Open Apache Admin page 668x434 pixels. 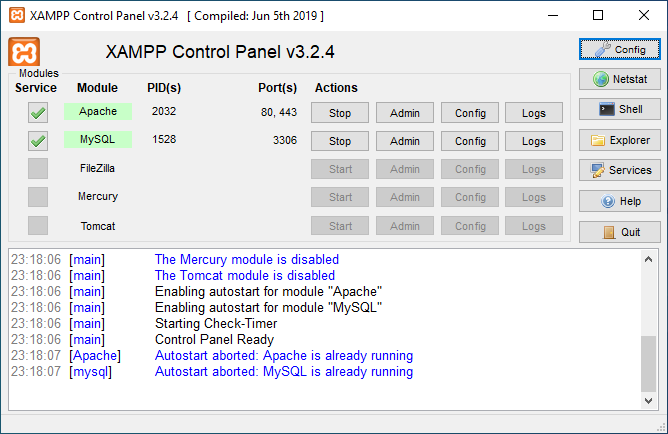(405, 113)
